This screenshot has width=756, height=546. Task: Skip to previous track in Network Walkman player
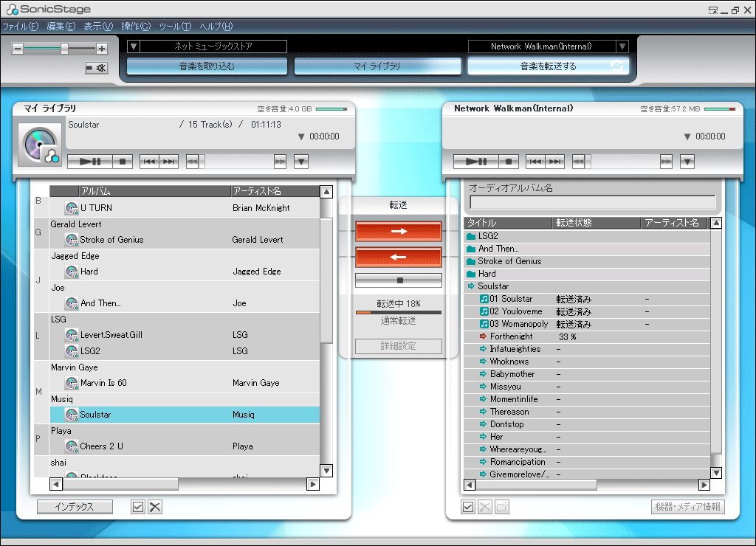click(x=535, y=162)
